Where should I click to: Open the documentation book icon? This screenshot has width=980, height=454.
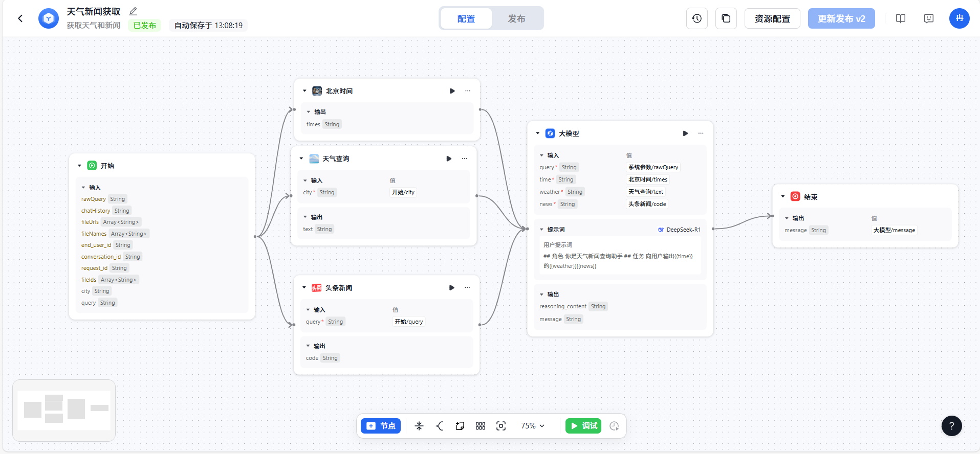(x=901, y=18)
